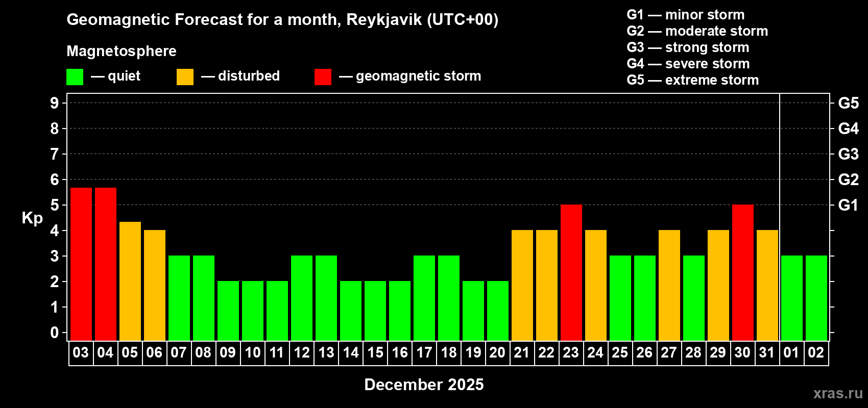The width and height of the screenshot is (868, 408).
Task: Click the date label 02
Action: pyautogui.click(x=816, y=352)
